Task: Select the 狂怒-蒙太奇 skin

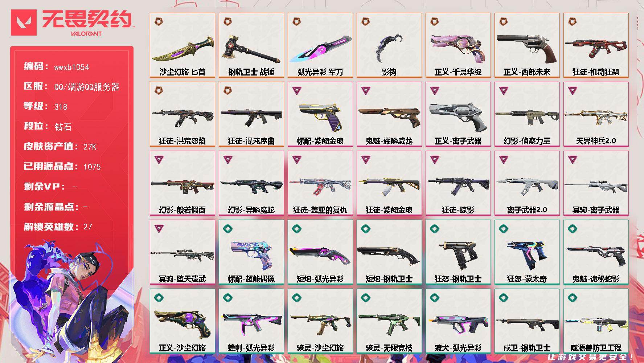Action: coord(527,252)
